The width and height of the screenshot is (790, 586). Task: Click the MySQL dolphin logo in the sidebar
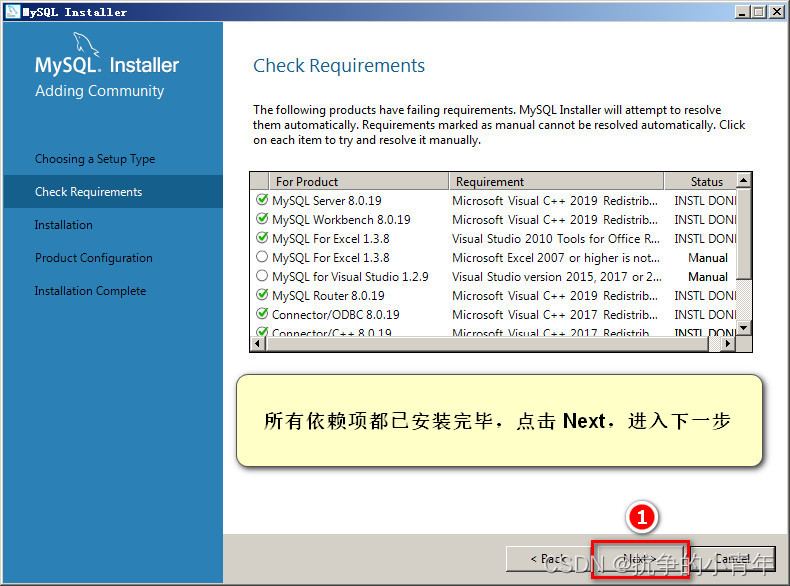tap(86, 44)
